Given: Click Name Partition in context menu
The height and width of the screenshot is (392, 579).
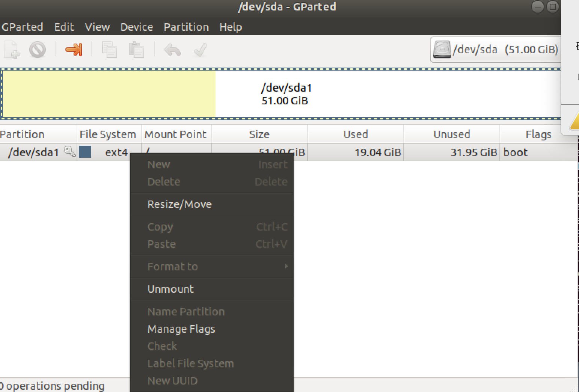Looking at the screenshot, I should point(212,312).
